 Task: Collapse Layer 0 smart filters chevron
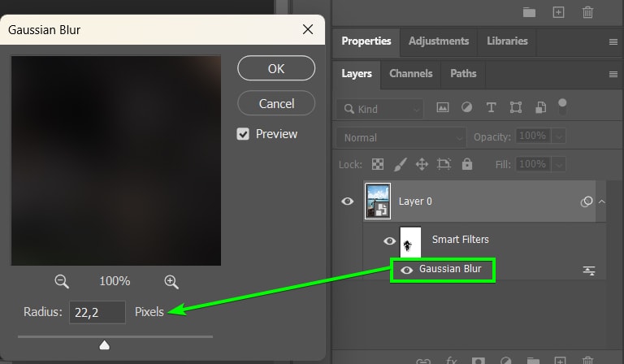[602, 201]
